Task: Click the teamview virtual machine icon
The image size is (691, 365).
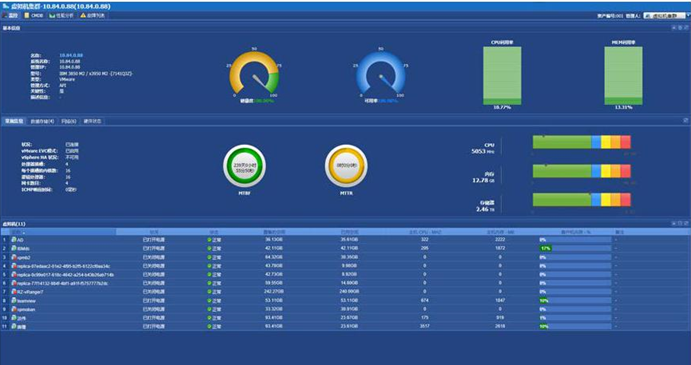Action: click(14, 301)
